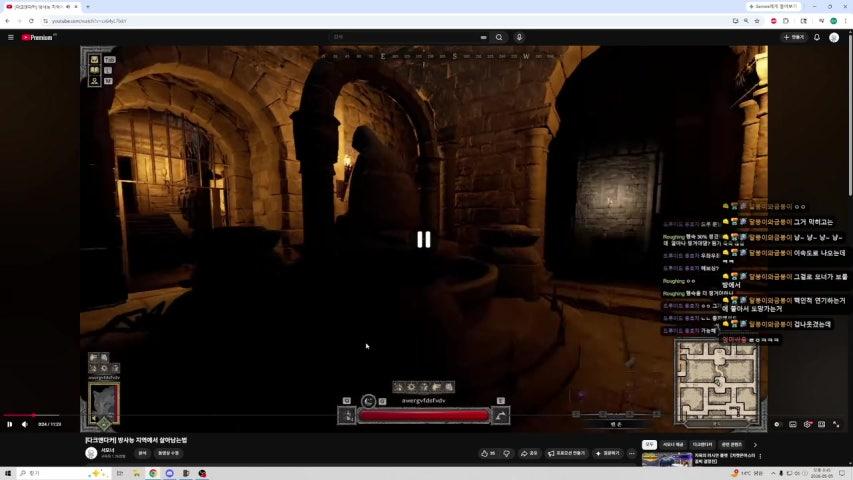Pause the video with the player pause button
The width and height of the screenshot is (853, 480).
click(10, 424)
